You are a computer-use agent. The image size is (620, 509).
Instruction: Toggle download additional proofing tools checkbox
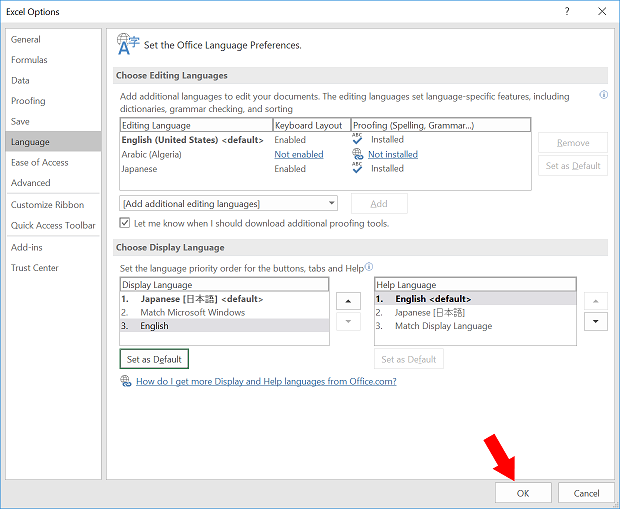(125, 223)
